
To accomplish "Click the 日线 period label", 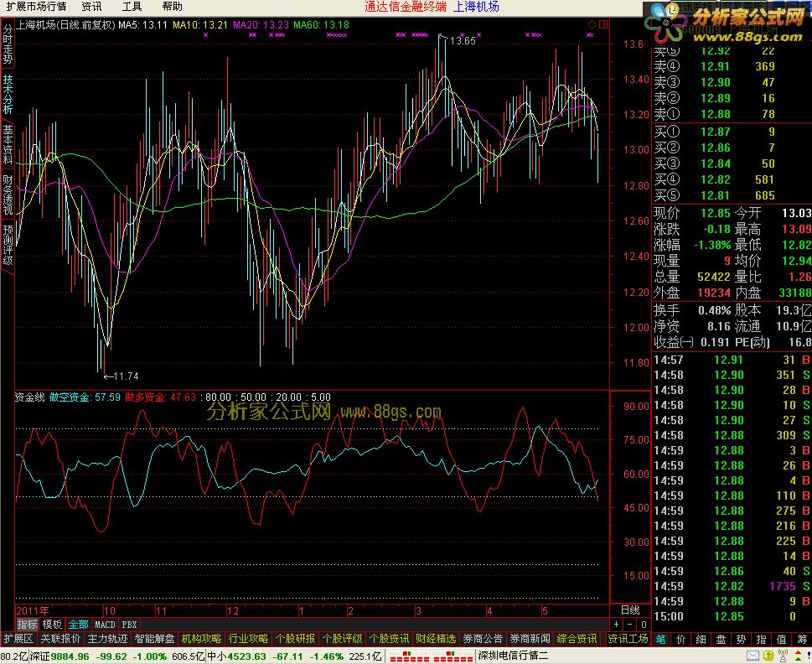I will [x=629, y=610].
